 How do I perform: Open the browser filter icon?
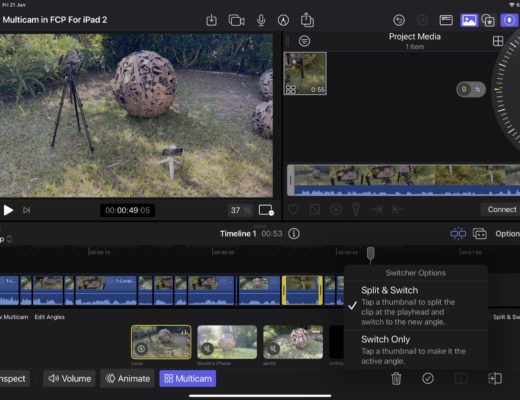(304, 41)
